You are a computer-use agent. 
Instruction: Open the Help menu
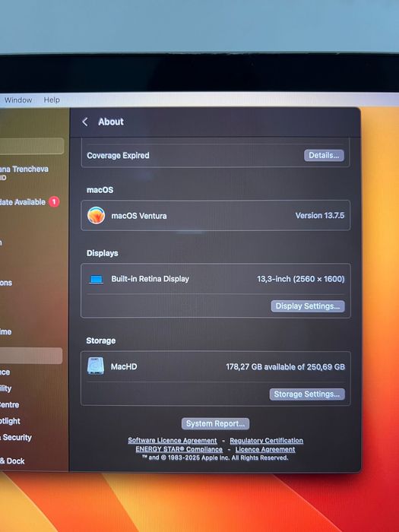52,100
